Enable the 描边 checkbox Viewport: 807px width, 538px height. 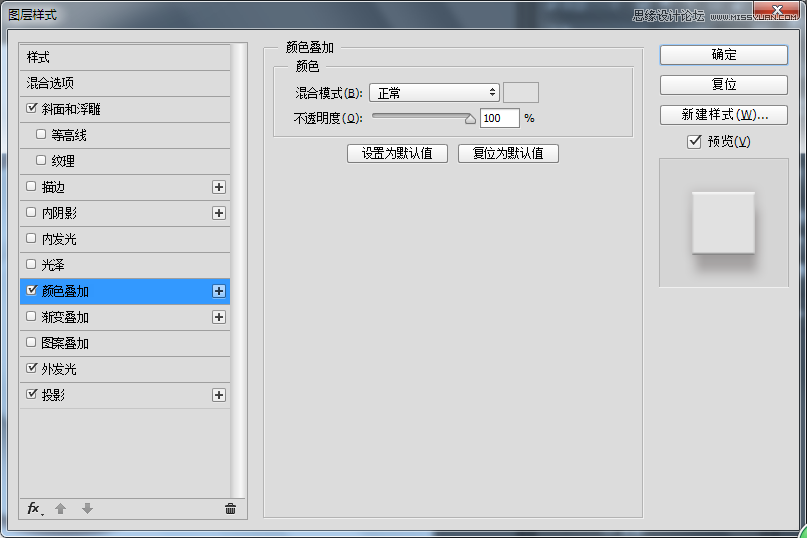coord(31,186)
